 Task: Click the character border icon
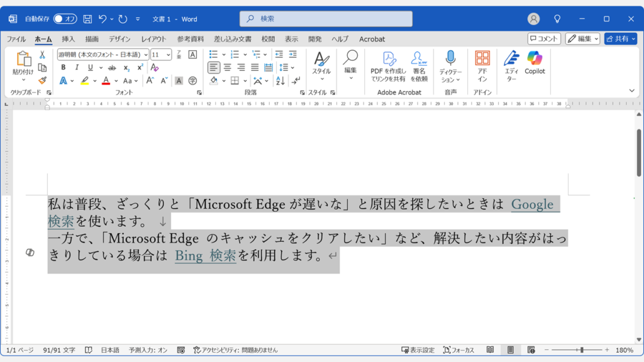pos(192,55)
